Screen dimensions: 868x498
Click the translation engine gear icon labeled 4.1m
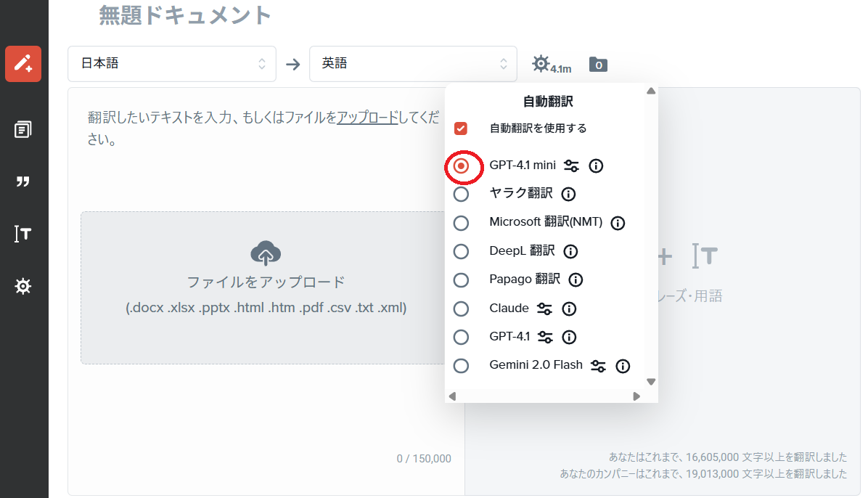(551, 65)
